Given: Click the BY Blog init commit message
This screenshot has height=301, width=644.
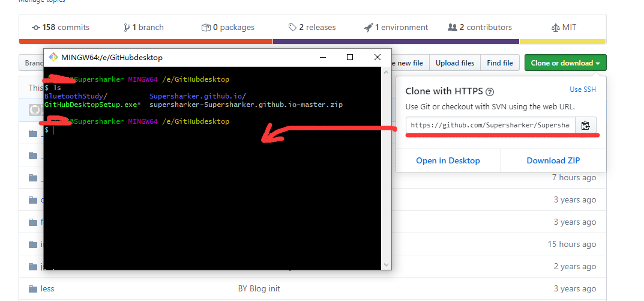Looking at the screenshot, I should (259, 288).
